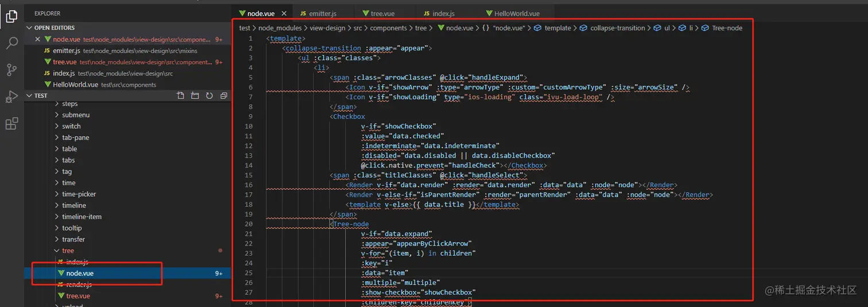
Task: Open the Search view in activity bar
Action: 11,43
